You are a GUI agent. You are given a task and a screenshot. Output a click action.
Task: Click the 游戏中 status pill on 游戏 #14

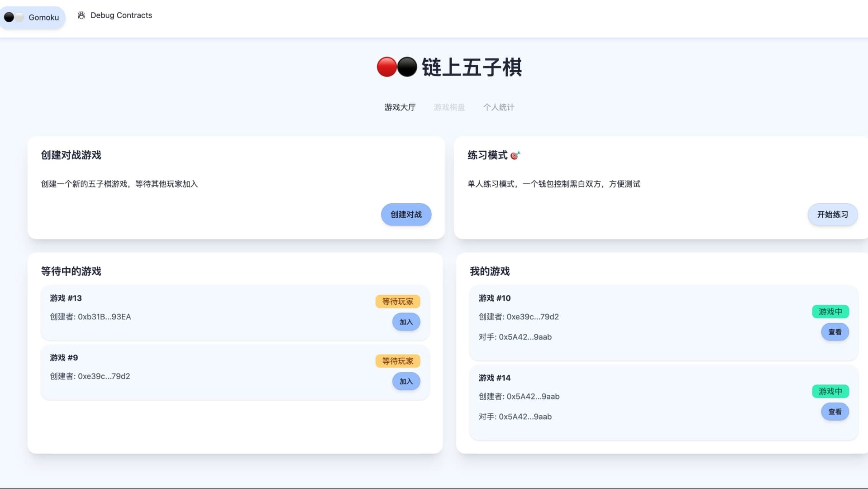(830, 391)
